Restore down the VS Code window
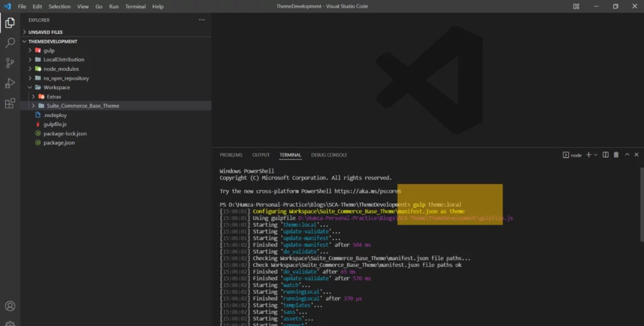 click(615, 6)
